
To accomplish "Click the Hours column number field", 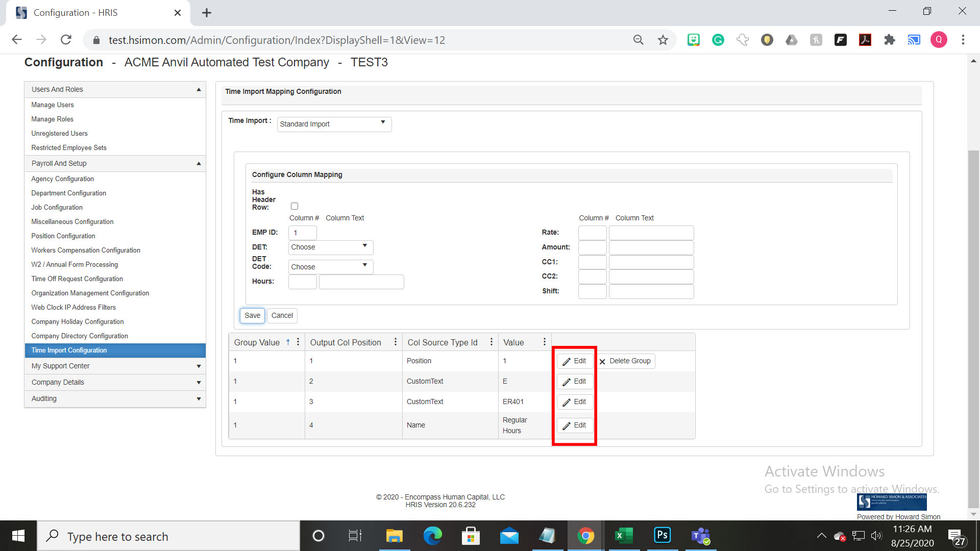I will point(303,282).
